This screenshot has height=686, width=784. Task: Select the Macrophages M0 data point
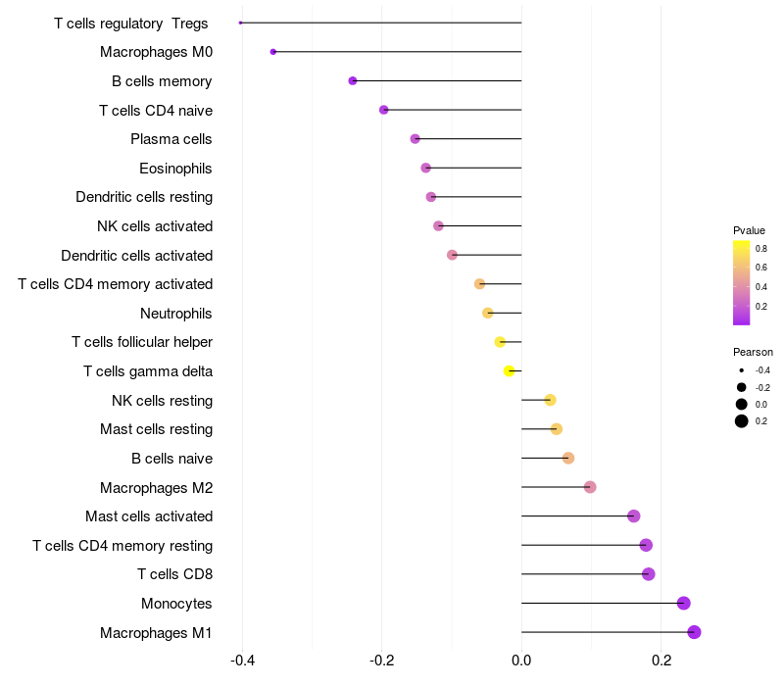pyautogui.click(x=273, y=52)
